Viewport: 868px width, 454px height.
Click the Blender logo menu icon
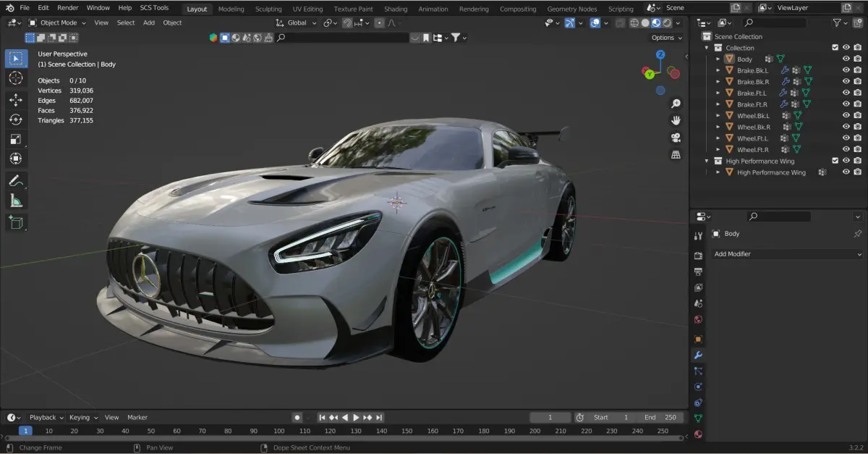pyautogui.click(x=9, y=8)
